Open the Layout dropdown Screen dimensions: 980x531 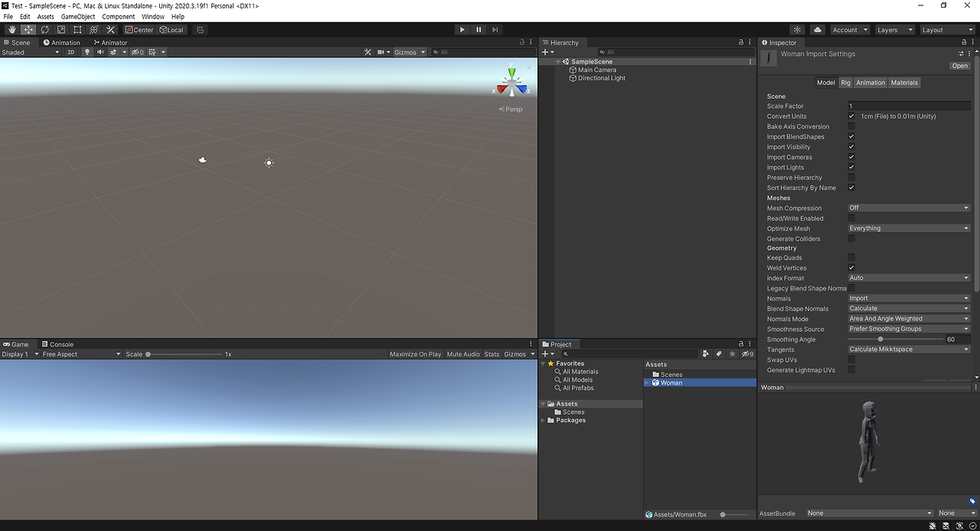coord(947,29)
